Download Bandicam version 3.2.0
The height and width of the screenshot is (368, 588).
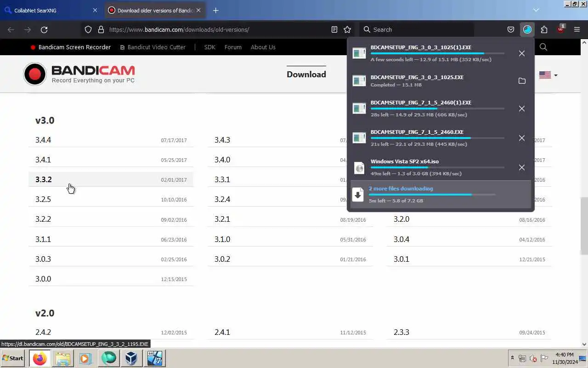469,219
